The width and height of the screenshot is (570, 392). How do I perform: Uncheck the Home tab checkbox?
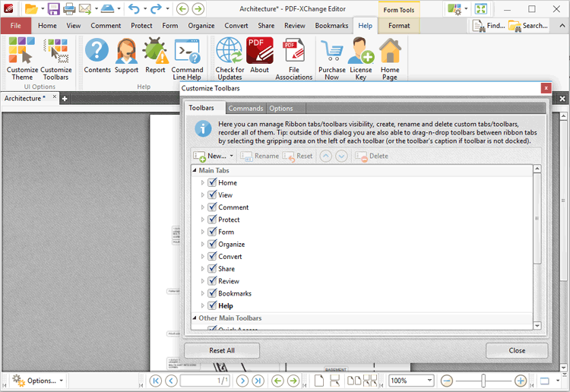tap(212, 182)
